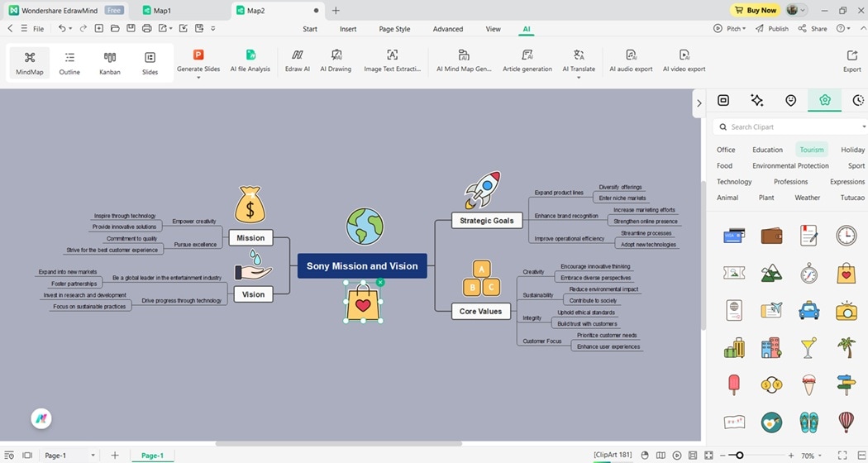The height and width of the screenshot is (463, 868).
Task: Click the Buy Now button
Action: point(755,10)
